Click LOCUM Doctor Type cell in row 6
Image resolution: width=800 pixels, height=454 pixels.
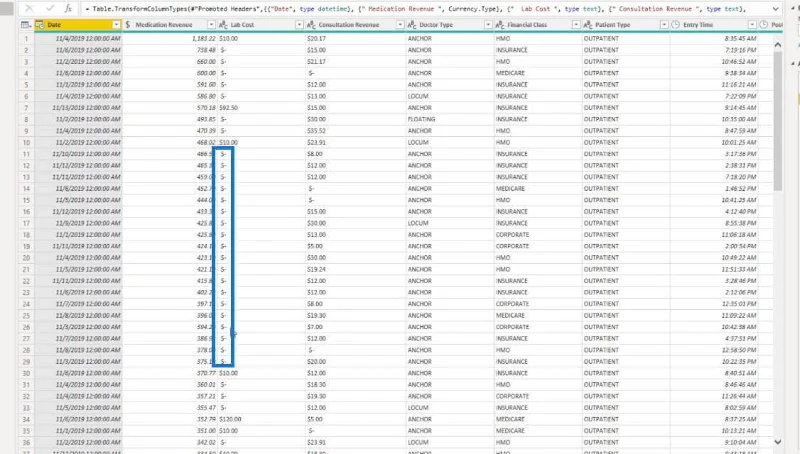pos(449,96)
